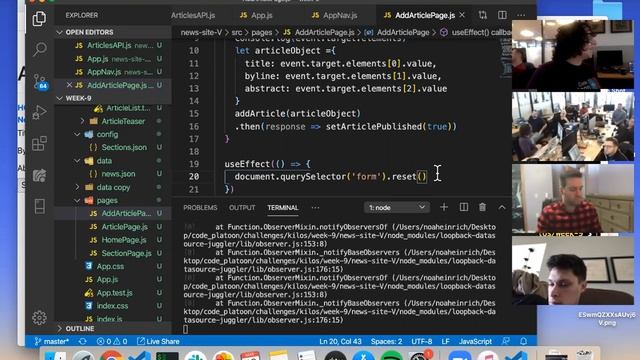Screen dimensions: 640x360
Task: Open the Run and Debug view
Action: click(x=40, y=112)
